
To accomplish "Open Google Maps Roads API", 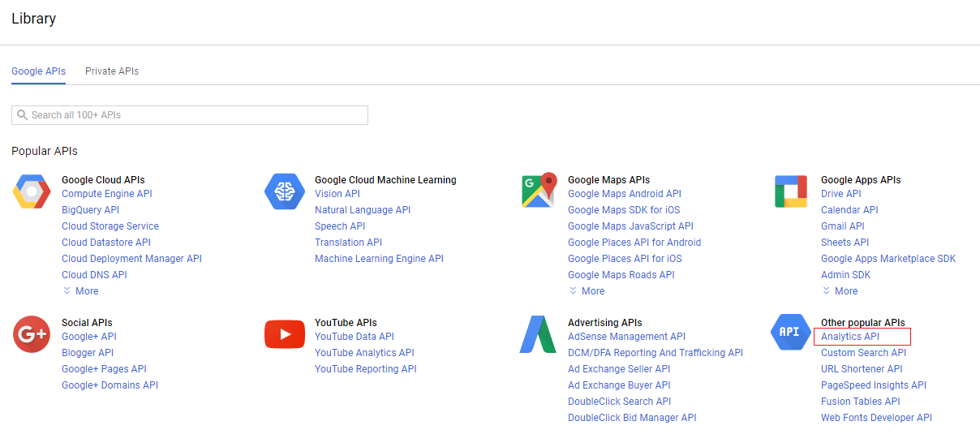I will pos(621,275).
